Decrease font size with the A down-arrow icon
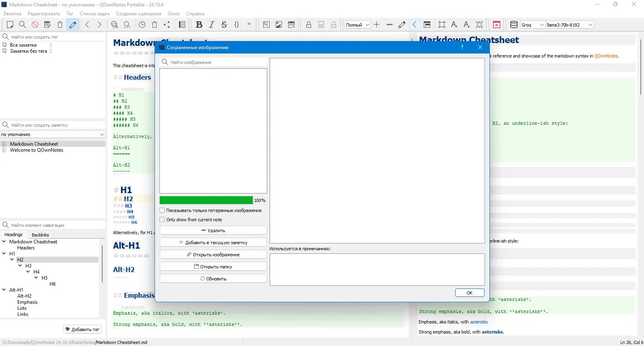 tap(467, 25)
